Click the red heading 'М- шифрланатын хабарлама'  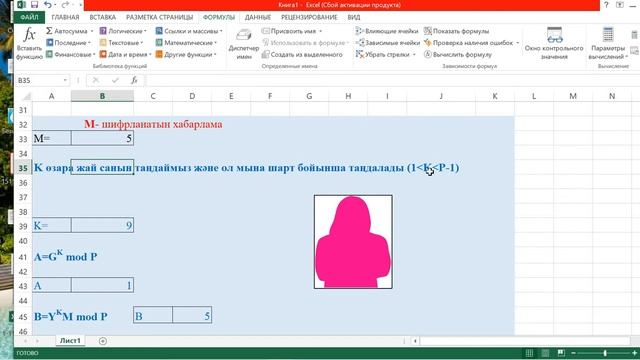point(153,124)
